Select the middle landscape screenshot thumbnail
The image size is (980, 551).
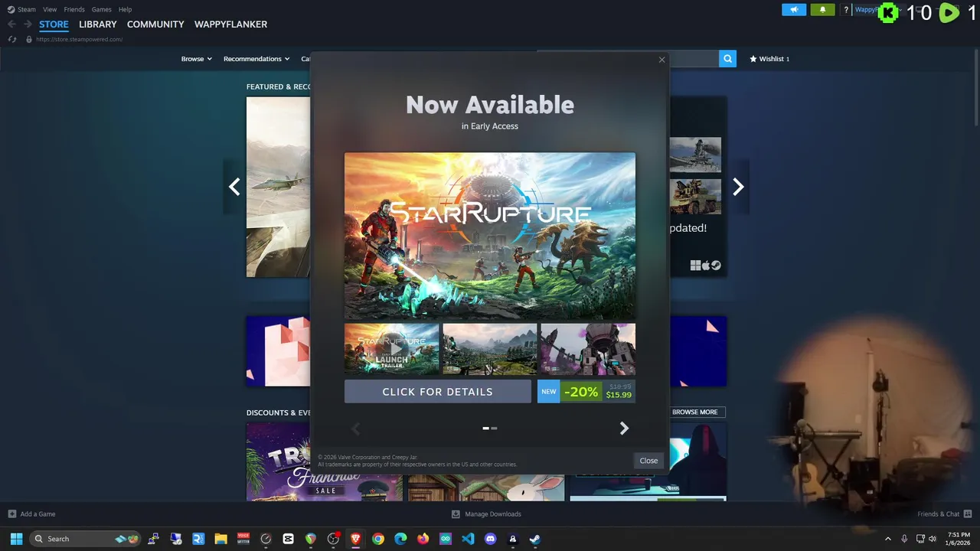coord(489,349)
